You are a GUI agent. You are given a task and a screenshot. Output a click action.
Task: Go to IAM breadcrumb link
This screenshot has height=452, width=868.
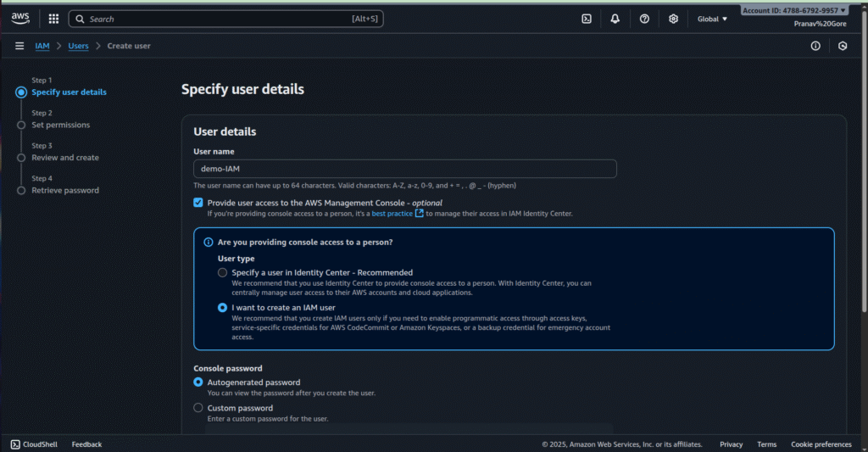[x=42, y=46]
